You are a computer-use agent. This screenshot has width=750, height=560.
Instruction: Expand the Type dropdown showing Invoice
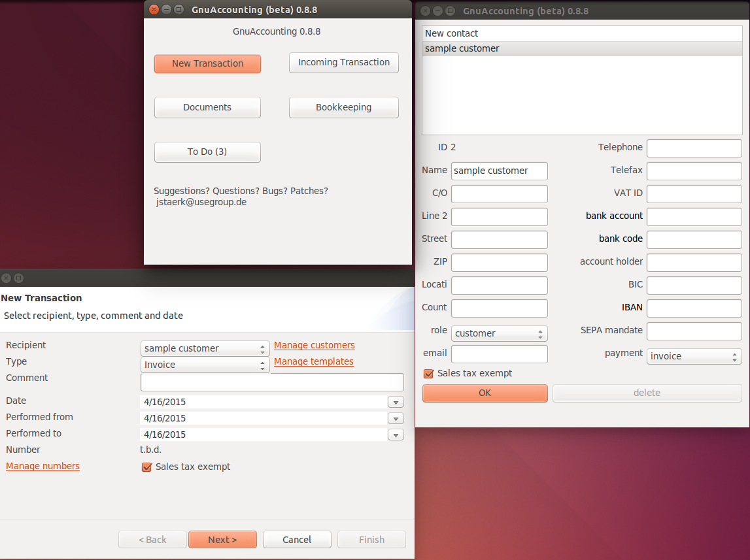(205, 365)
